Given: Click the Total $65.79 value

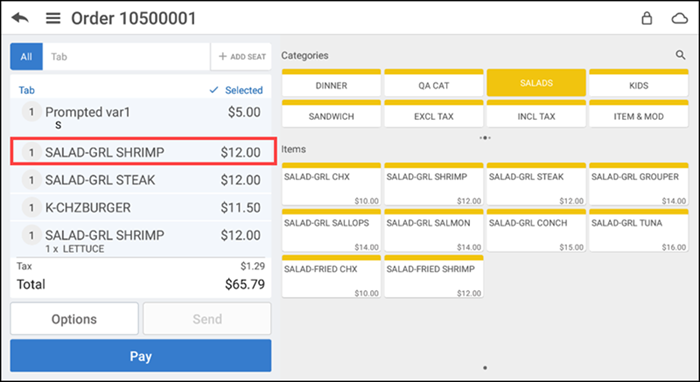Looking at the screenshot, I should point(245,284).
